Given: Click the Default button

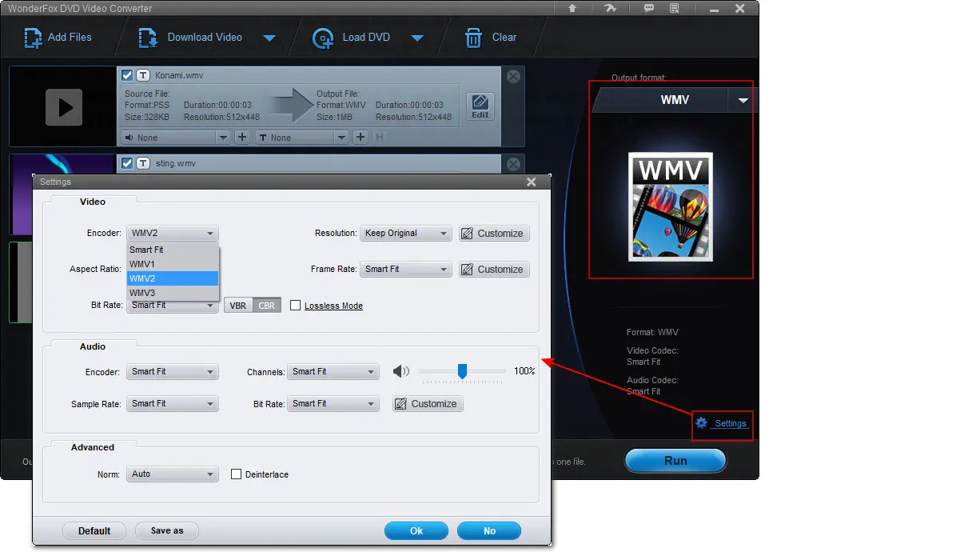Looking at the screenshot, I should (x=94, y=530).
